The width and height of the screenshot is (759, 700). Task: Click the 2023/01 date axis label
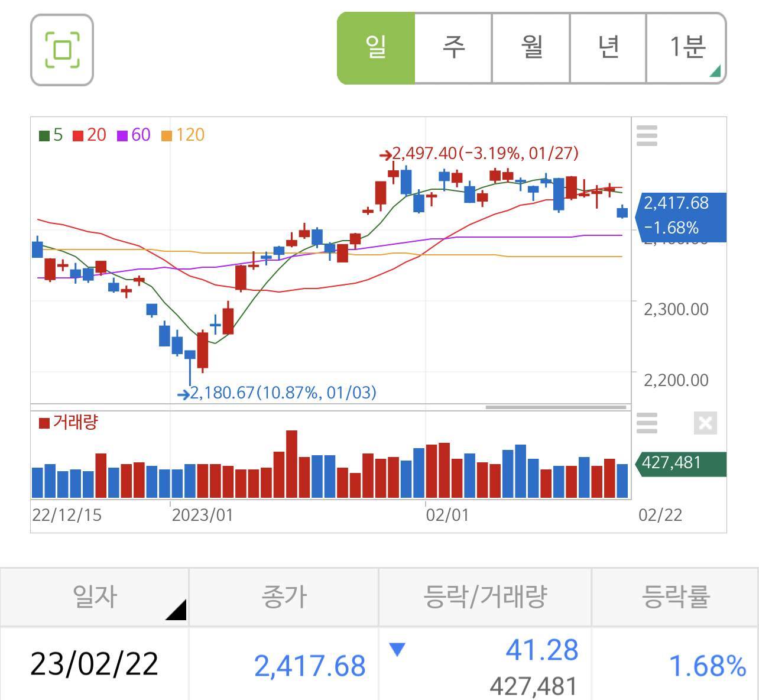(x=202, y=515)
